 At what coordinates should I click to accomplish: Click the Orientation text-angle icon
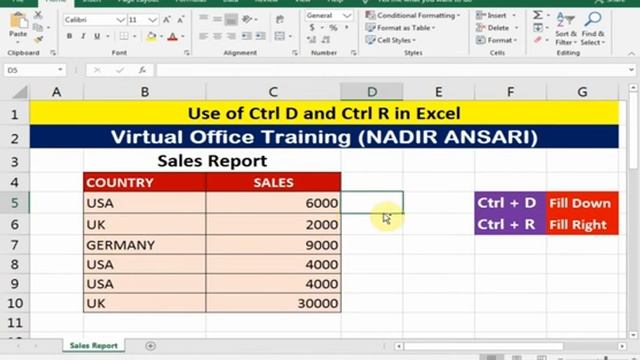(x=247, y=19)
